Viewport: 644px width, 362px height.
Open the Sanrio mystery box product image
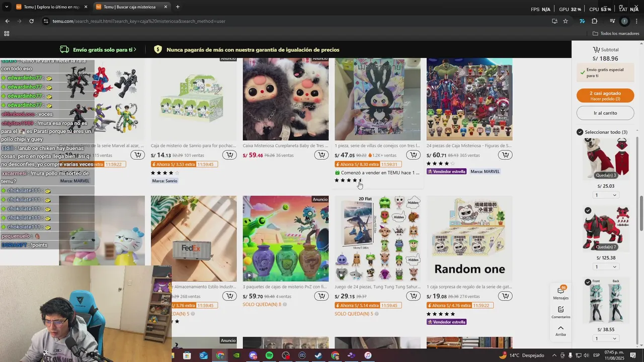pyautogui.click(x=194, y=99)
